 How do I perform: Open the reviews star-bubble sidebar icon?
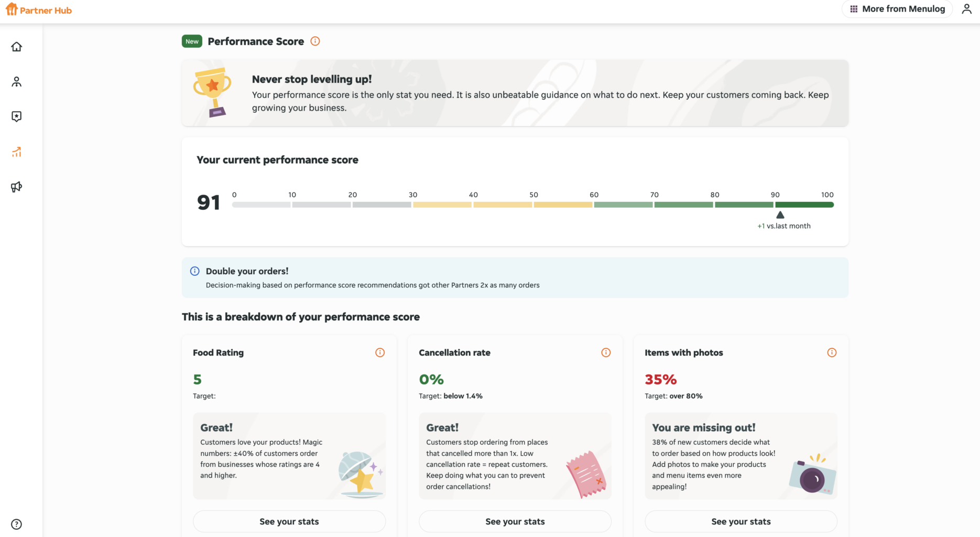pos(17,116)
